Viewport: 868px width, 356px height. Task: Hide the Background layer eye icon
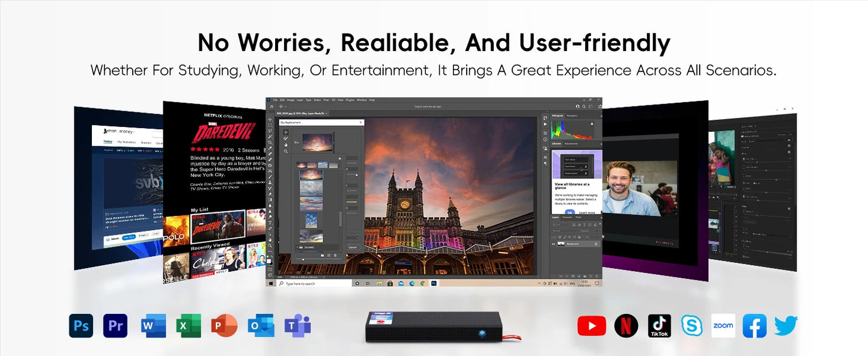[x=554, y=244]
